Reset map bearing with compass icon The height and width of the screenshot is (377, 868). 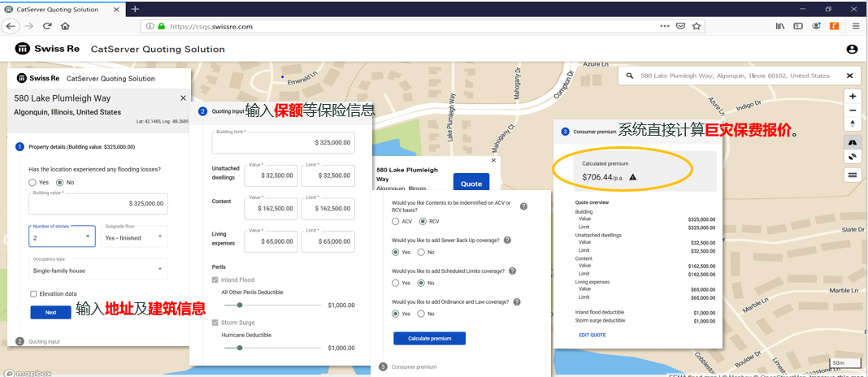click(853, 124)
